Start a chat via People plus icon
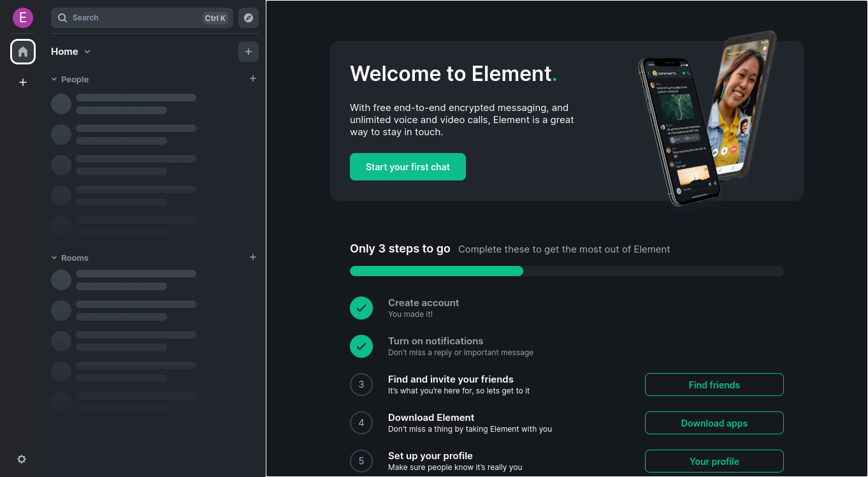This screenshot has height=477, width=868. [x=253, y=78]
